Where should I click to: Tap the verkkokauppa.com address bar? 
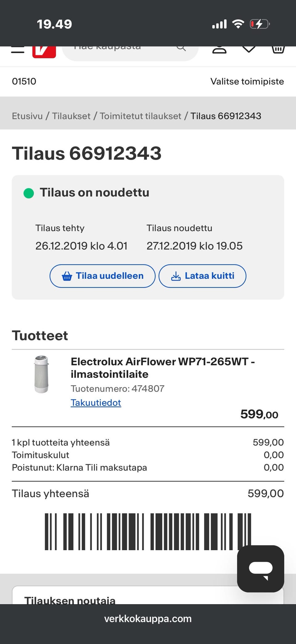[x=148, y=619]
